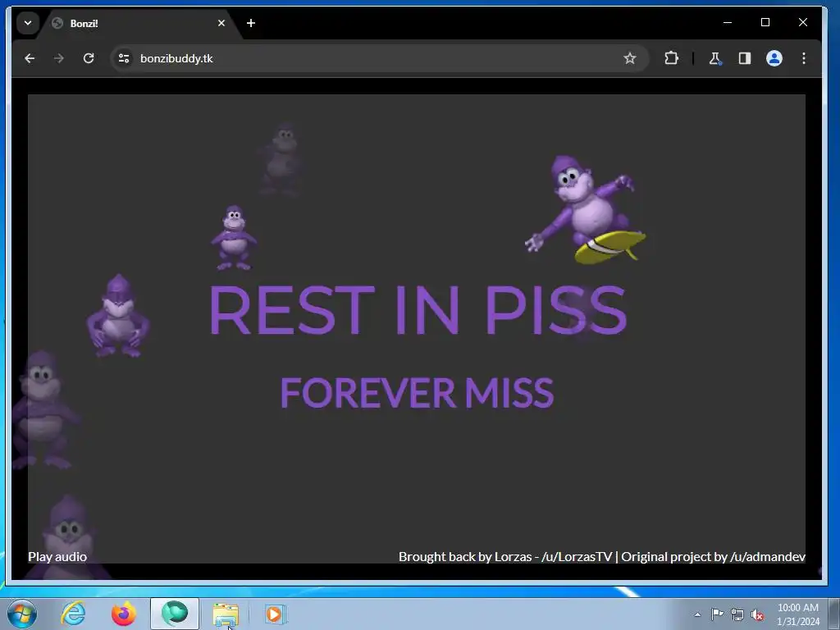Click the forward navigation arrow
Viewport: 840px width, 630px height.
[59, 58]
